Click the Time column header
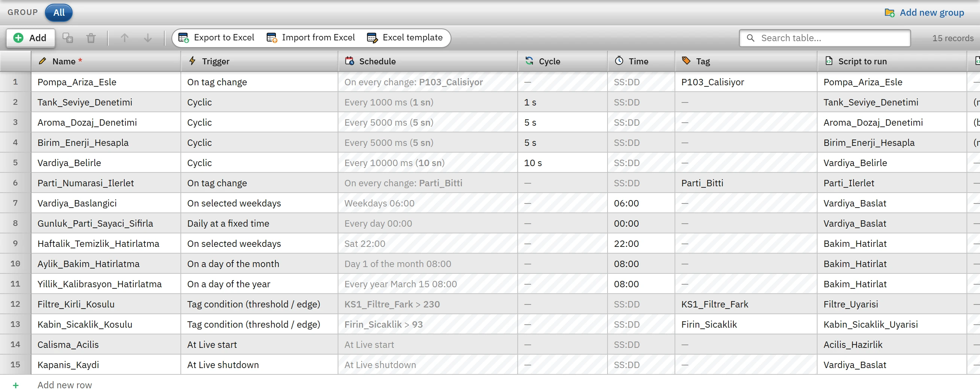Screen dimensions: 980x389 coord(641,61)
